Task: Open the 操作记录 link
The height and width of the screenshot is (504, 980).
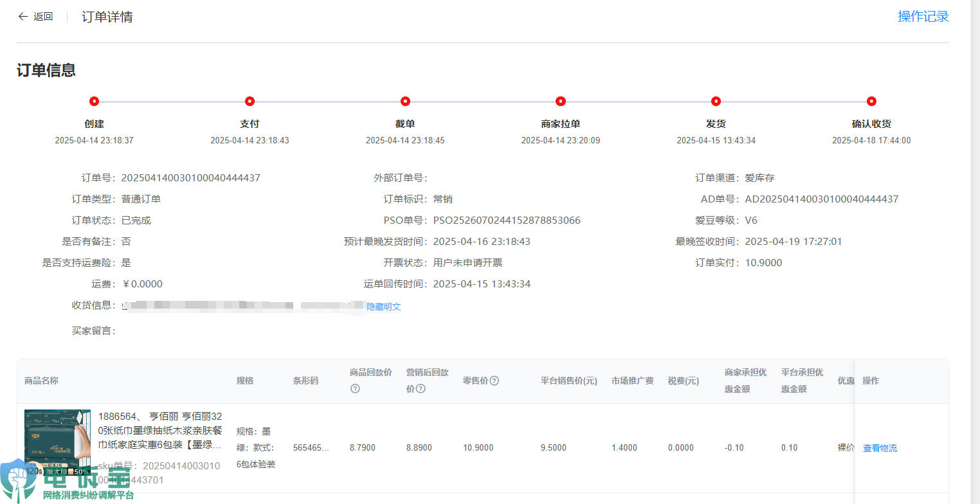Action: coord(923,17)
